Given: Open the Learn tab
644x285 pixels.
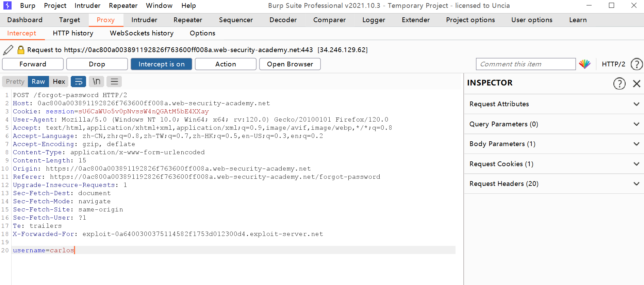Looking at the screenshot, I should [x=578, y=20].
